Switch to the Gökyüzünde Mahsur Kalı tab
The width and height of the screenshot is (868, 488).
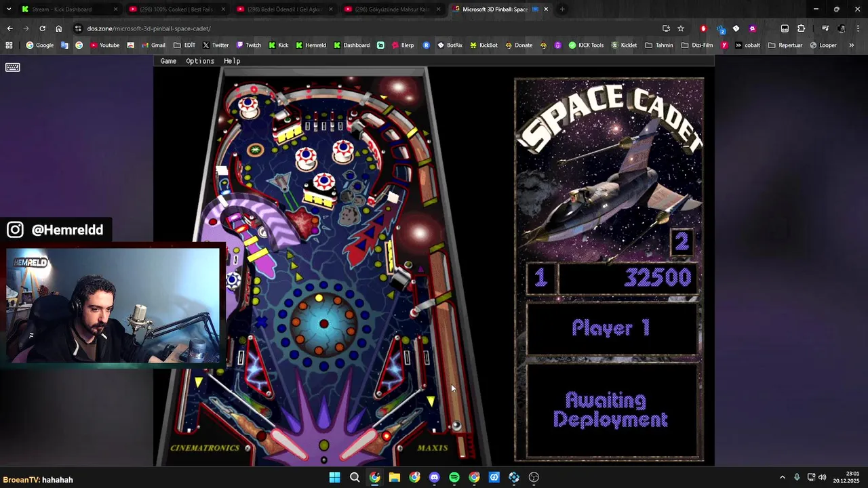point(392,9)
